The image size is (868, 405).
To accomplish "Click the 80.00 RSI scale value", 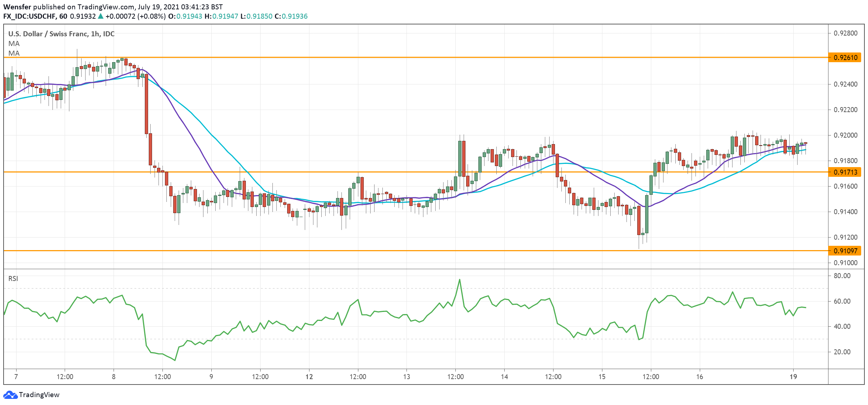I will [x=842, y=276].
